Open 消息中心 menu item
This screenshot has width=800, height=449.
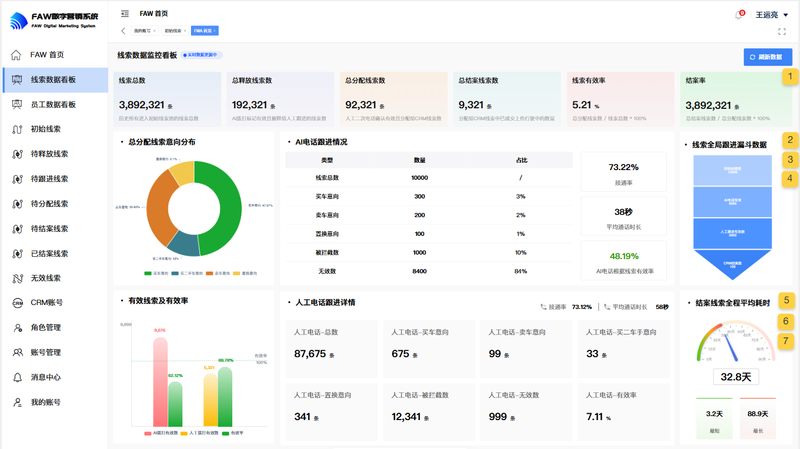(55, 378)
